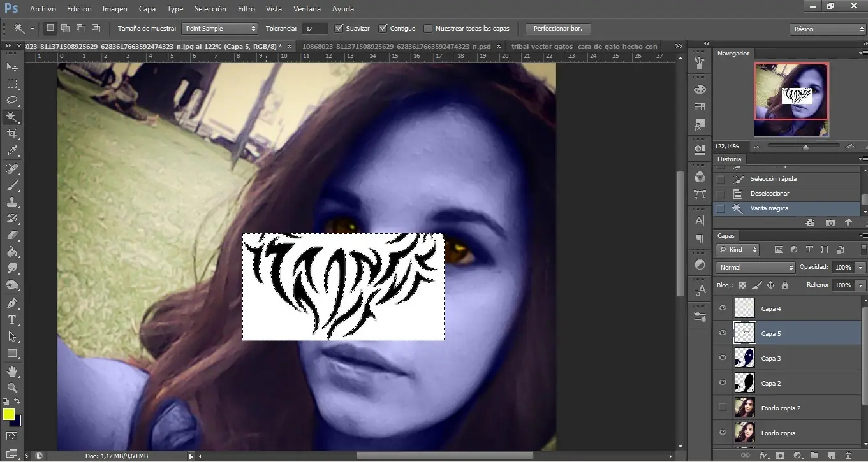Open the Filtro menu
The height and width of the screenshot is (462, 868).
[246, 9]
